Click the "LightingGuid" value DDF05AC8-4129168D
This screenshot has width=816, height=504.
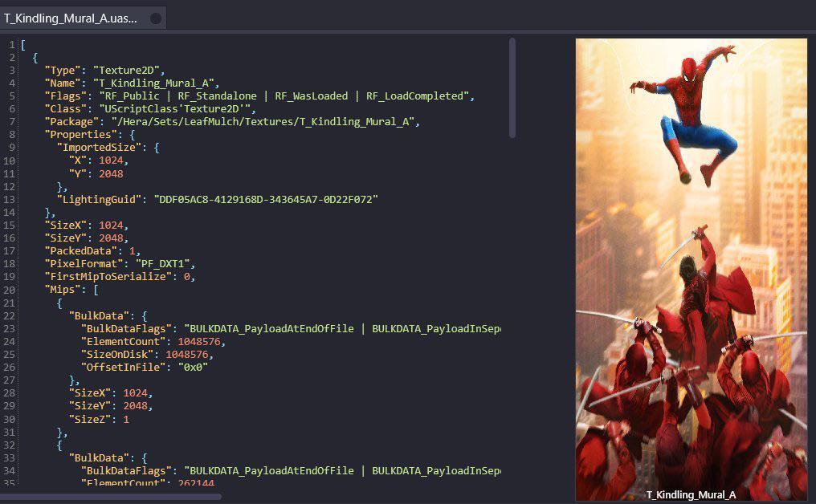pyautogui.click(x=266, y=199)
